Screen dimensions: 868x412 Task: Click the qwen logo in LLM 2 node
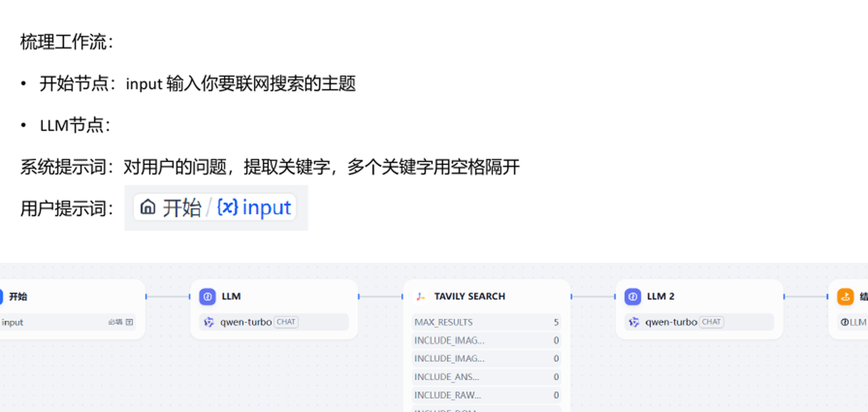634,322
